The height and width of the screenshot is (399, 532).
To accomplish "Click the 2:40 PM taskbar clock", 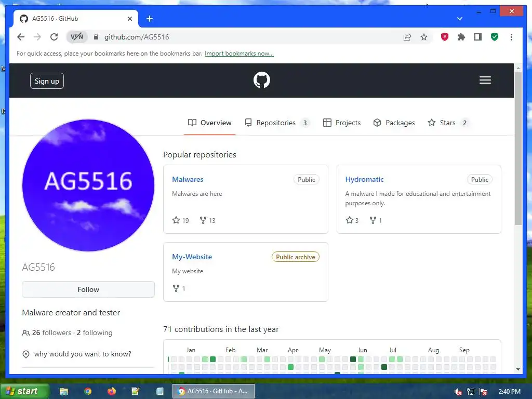I will (509, 392).
